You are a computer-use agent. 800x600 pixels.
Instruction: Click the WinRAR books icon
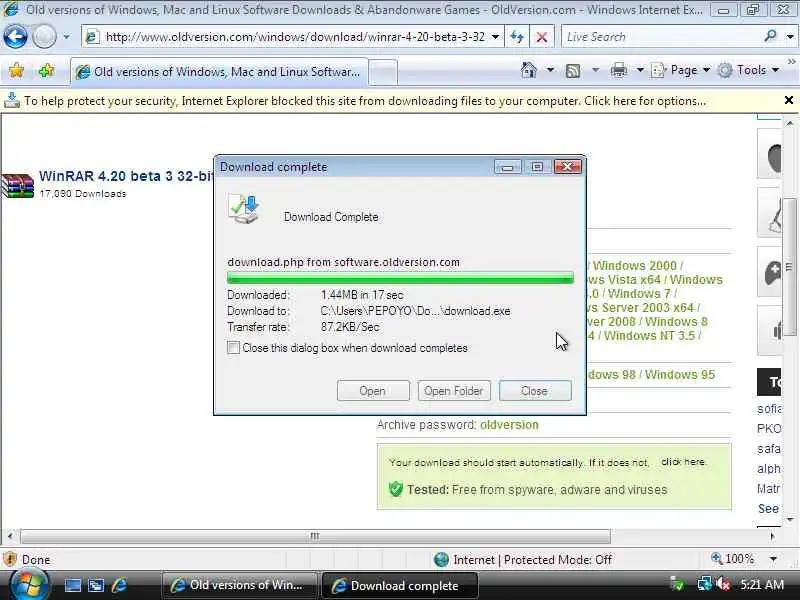click(x=17, y=185)
